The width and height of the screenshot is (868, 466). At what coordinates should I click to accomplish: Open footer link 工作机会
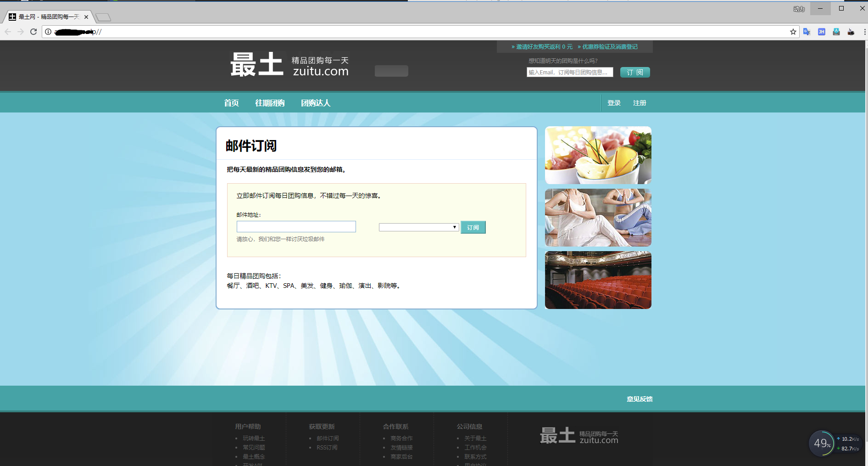[x=475, y=448]
